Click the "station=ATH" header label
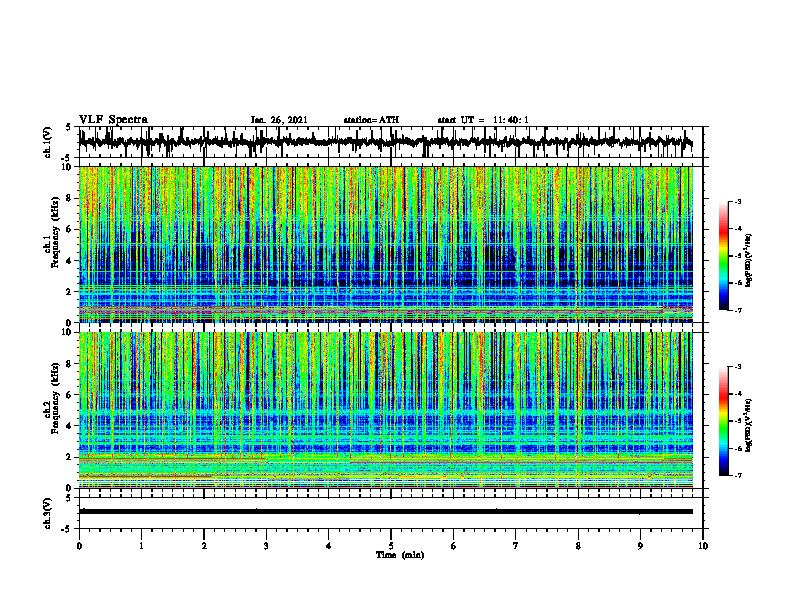This screenshot has height=612, width=792. (371, 120)
